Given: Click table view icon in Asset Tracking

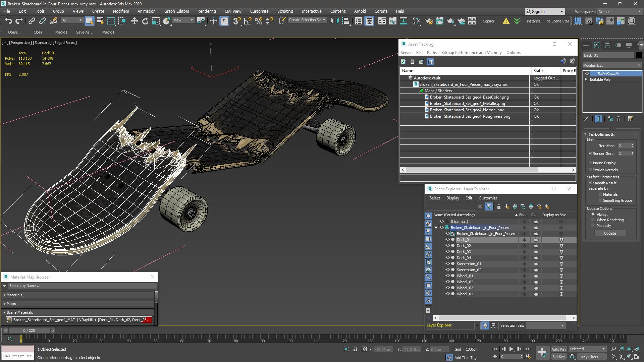Looking at the screenshot, I should pos(431,62).
